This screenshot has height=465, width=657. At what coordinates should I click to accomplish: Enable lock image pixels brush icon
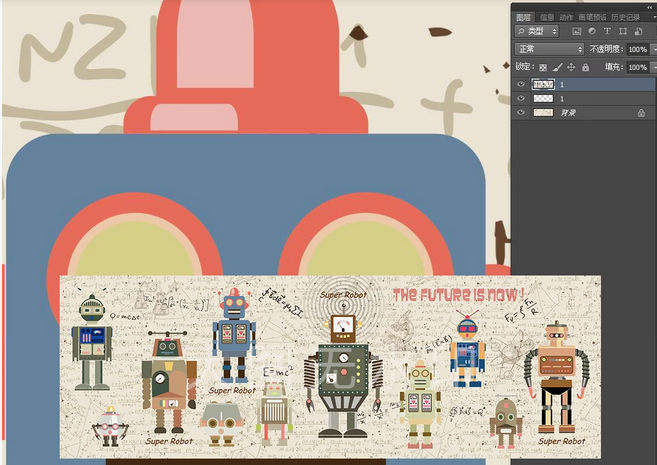click(557, 67)
